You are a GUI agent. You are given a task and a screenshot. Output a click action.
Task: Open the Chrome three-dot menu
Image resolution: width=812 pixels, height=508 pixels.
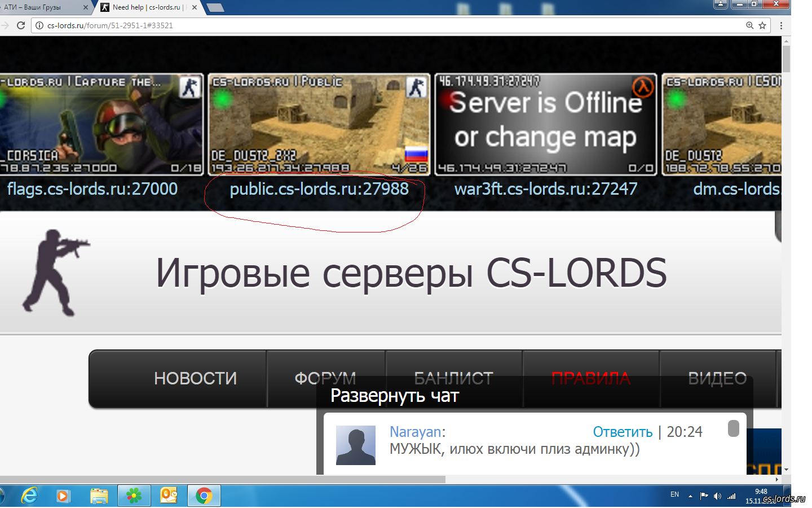[781, 25]
